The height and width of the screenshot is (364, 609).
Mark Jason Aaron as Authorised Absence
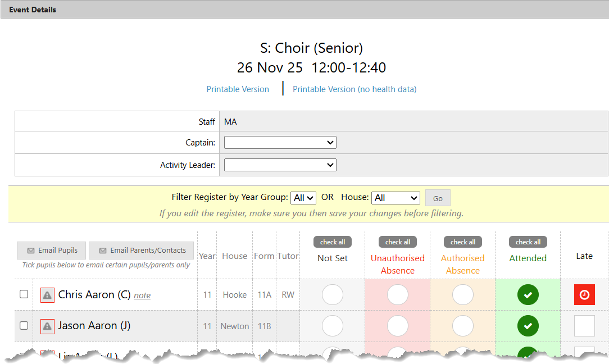click(x=462, y=326)
